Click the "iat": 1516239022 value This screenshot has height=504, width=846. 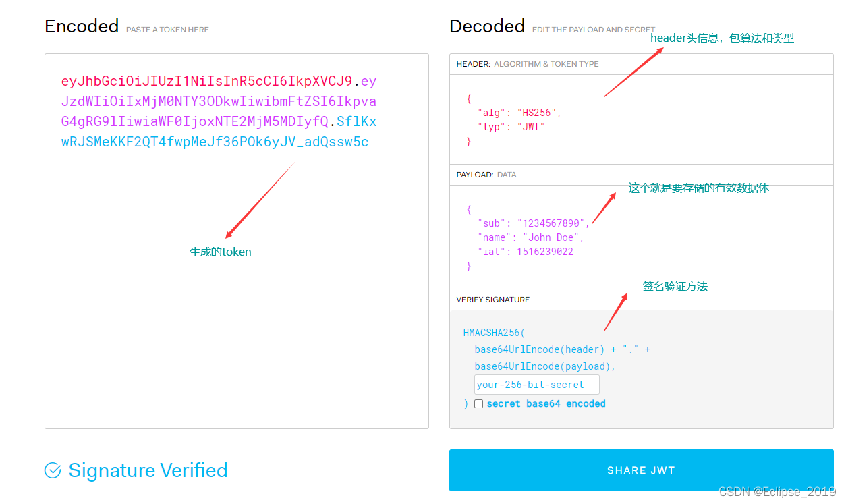[x=545, y=252]
